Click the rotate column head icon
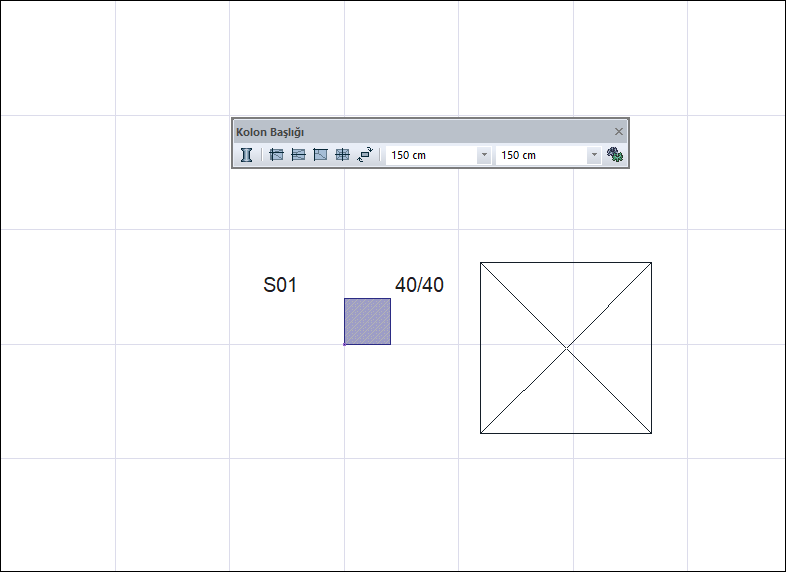This screenshot has height=572, width=786. pyautogui.click(x=365, y=155)
